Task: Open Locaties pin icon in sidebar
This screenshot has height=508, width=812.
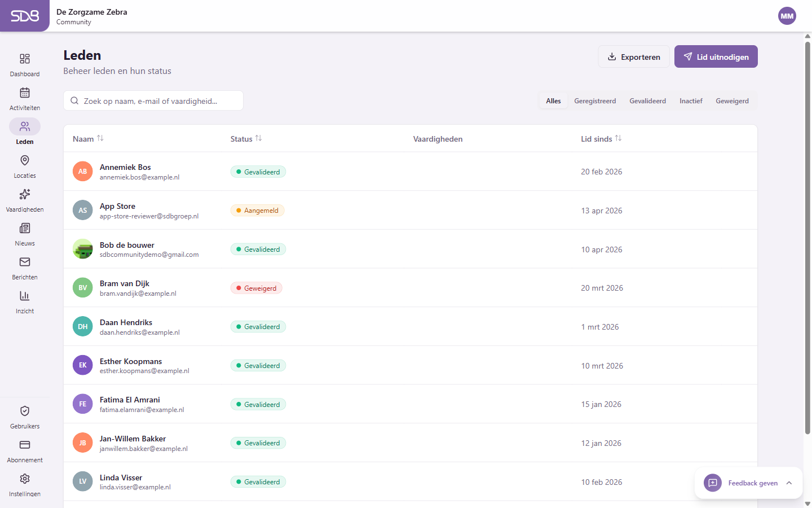Action: (25, 161)
